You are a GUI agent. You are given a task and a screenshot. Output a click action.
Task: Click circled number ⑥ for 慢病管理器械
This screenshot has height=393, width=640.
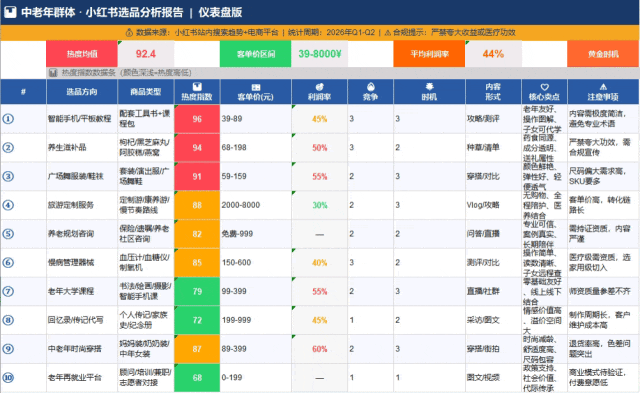tap(8, 262)
